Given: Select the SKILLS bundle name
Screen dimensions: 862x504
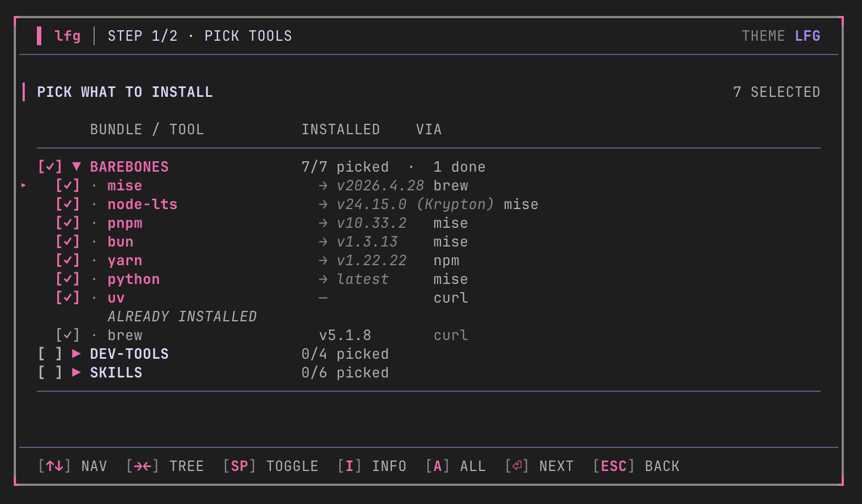Looking at the screenshot, I should coord(116,372).
